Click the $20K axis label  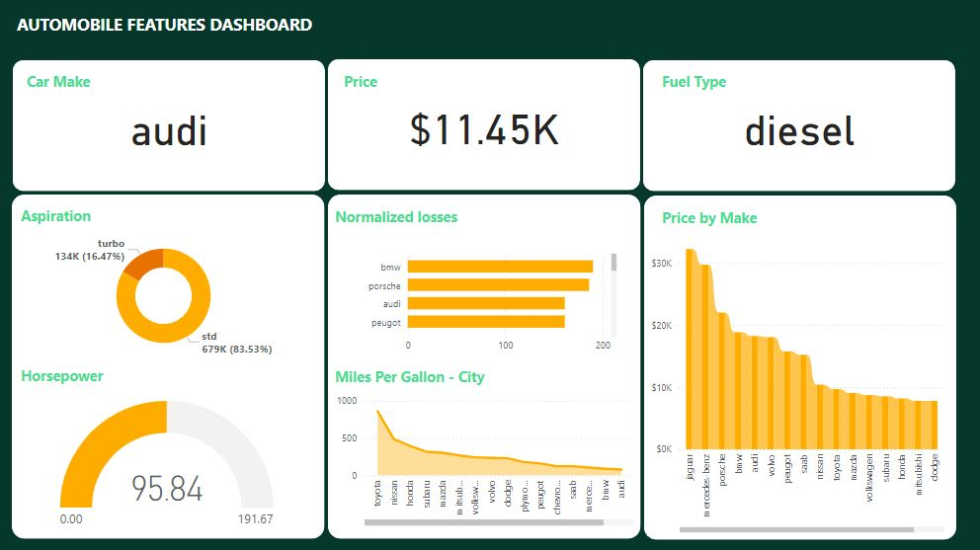661,325
